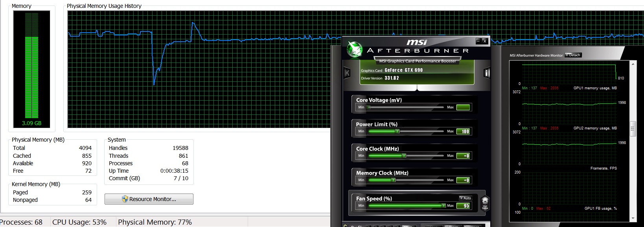Click the Cached memory value 855

click(87, 156)
